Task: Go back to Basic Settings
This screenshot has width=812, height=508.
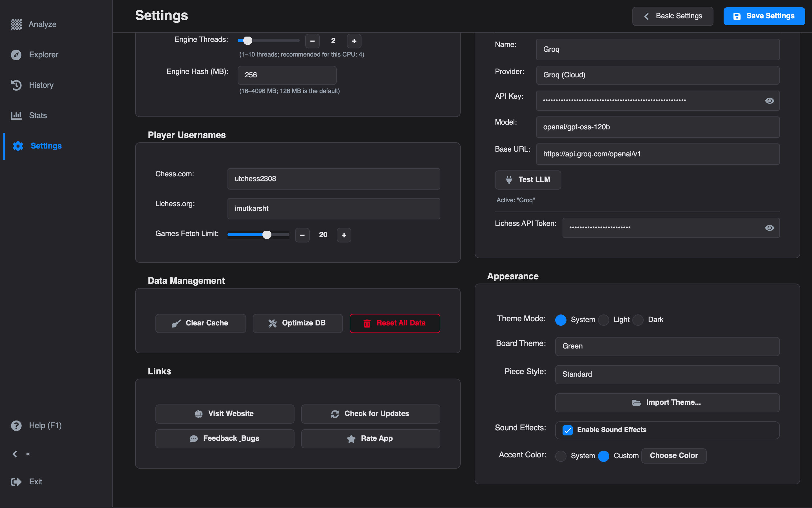Action: [x=672, y=16]
